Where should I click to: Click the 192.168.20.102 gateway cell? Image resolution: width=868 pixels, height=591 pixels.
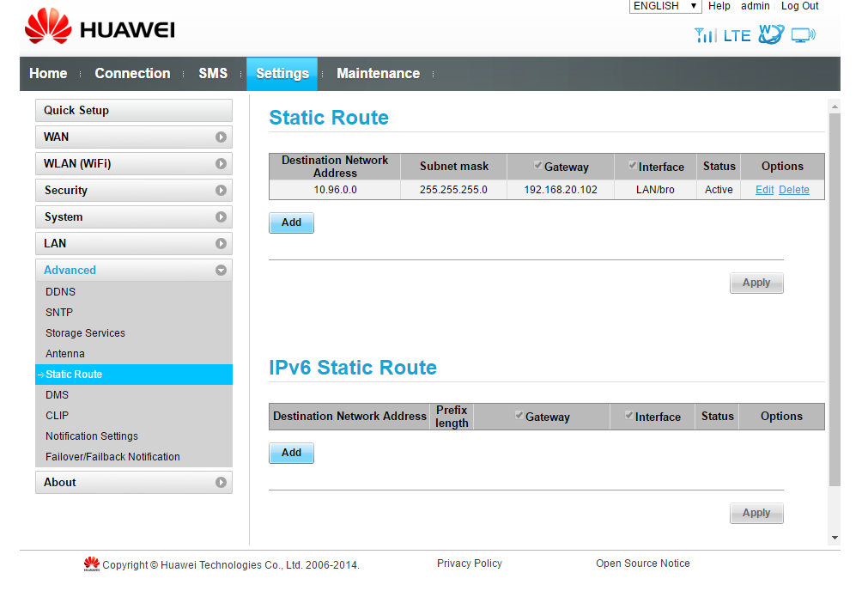tap(561, 190)
